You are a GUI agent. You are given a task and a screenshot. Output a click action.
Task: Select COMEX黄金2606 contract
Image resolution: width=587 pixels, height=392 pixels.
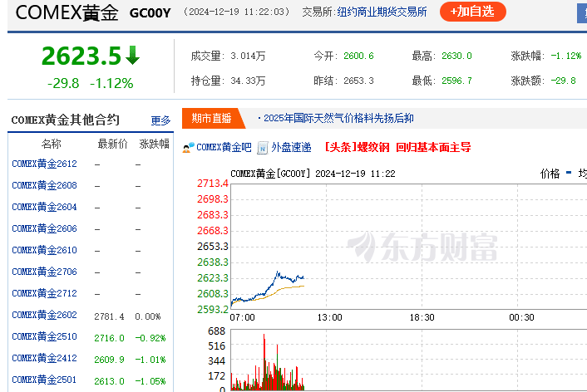44,228
